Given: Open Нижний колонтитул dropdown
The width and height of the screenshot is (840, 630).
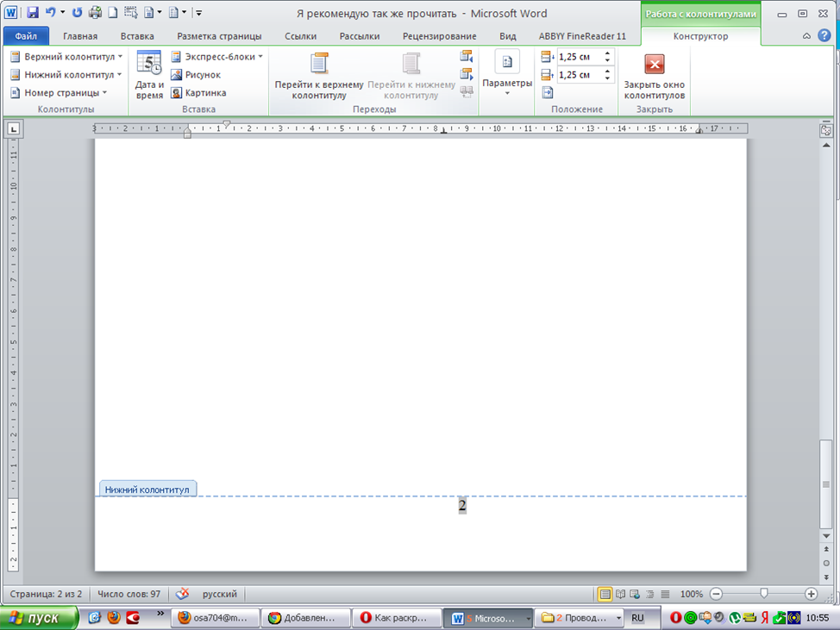Looking at the screenshot, I should pyautogui.click(x=66, y=75).
